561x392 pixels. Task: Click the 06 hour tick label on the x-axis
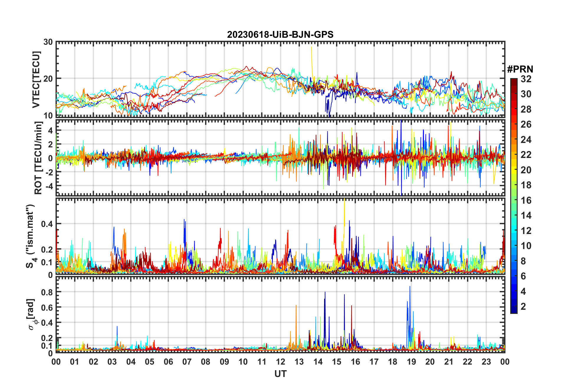[168, 362]
